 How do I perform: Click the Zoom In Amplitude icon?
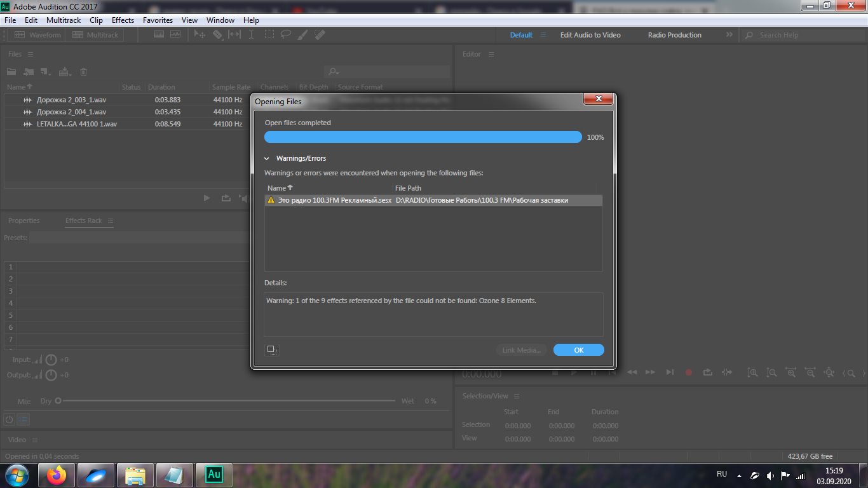point(752,373)
